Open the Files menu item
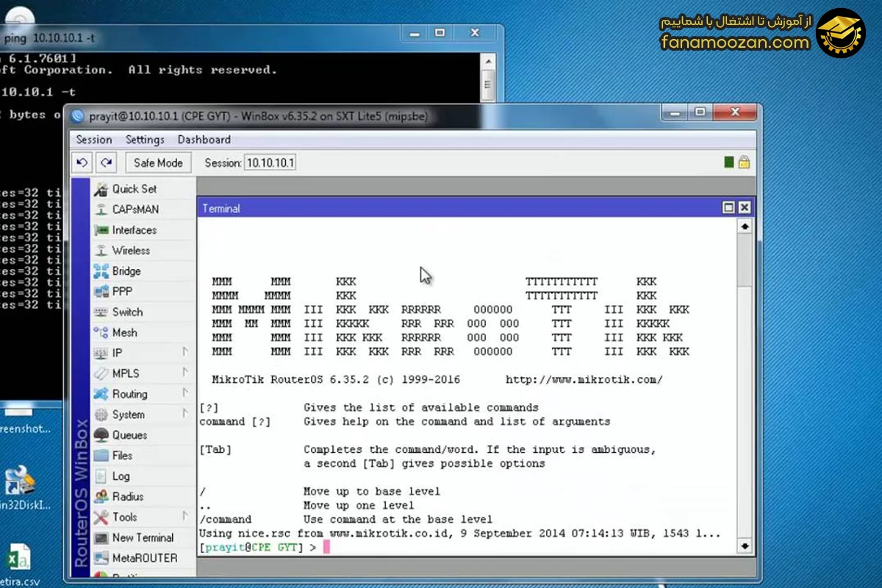The width and height of the screenshot is (882, 588). [143, 456]
